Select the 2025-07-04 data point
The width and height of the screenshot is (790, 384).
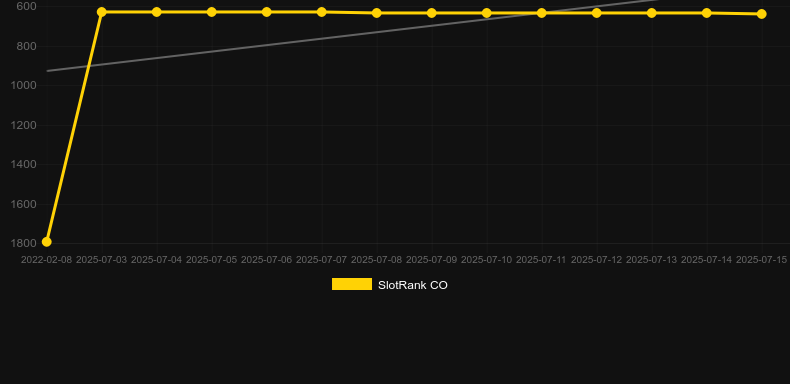pyautogui.click(x=157, y=12)
